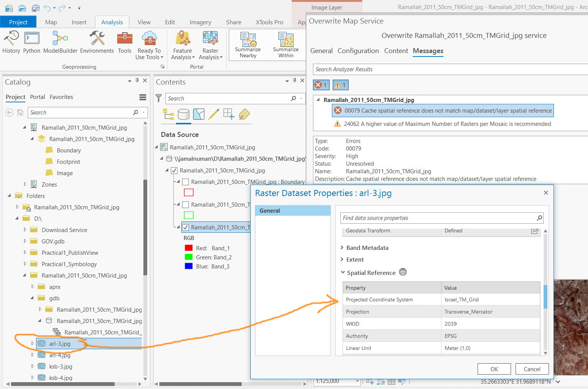588x389 pixels.
Task: Click Catalog home up icon
Action: click(20, 112)
